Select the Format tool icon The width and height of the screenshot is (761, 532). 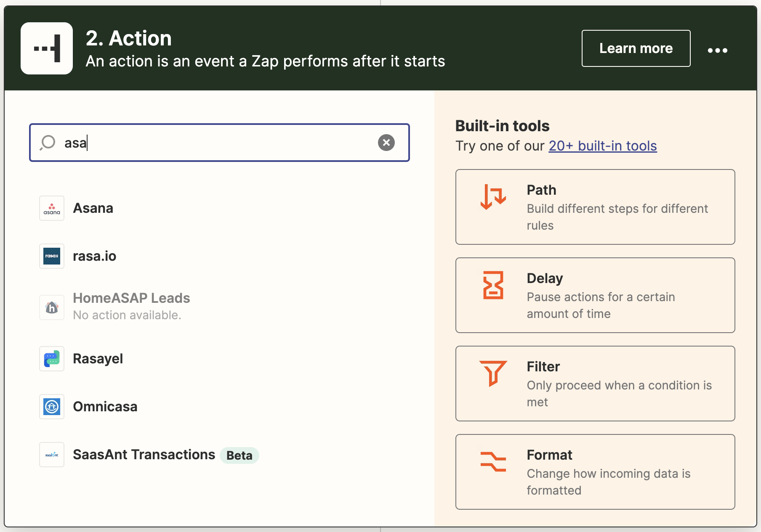(492, 462)
